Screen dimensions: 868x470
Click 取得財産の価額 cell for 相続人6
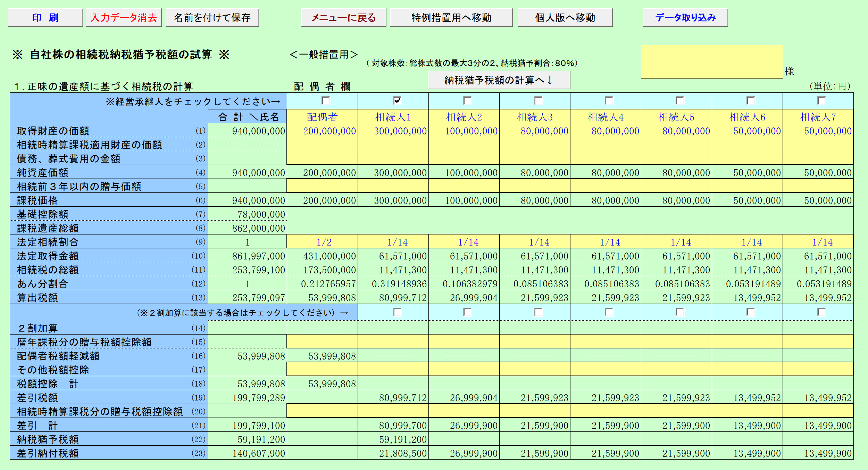click(x=747, y=131)
